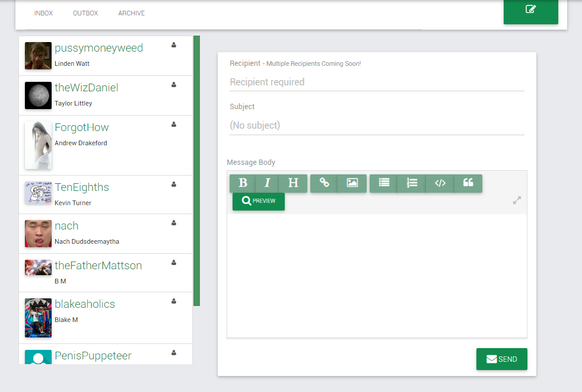Click pussymoneyweed's avatar thumbnail
This screenshot has width=582, height=392.
pyautogui.click(x=38, y=56)
